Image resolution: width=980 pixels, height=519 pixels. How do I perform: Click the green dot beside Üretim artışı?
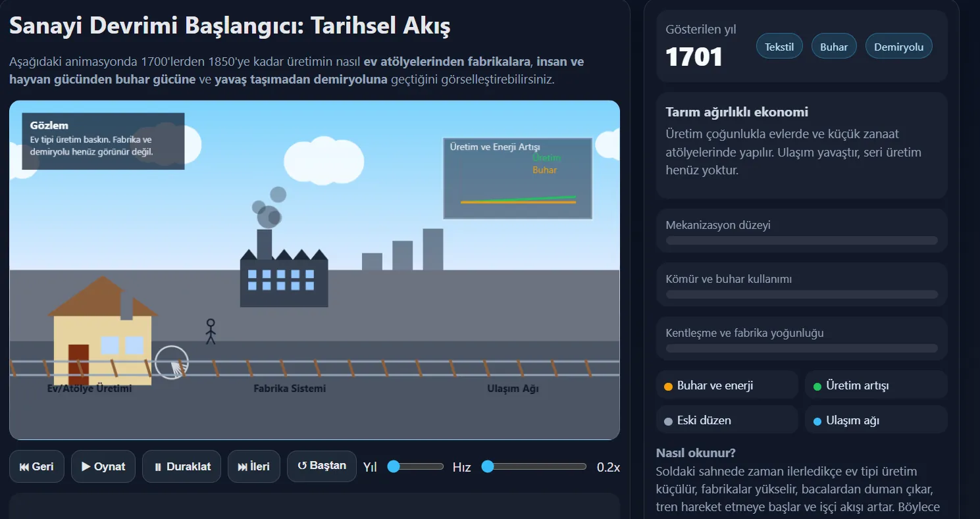tap(817, 386)
